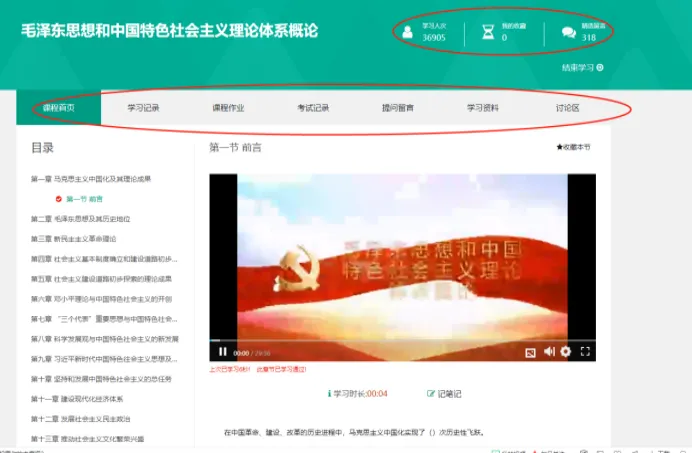Image resolution: width=692 pixels, height=454 pixels.
Task: Click the 记笔记 link
Action: click(x=449, y=394)
